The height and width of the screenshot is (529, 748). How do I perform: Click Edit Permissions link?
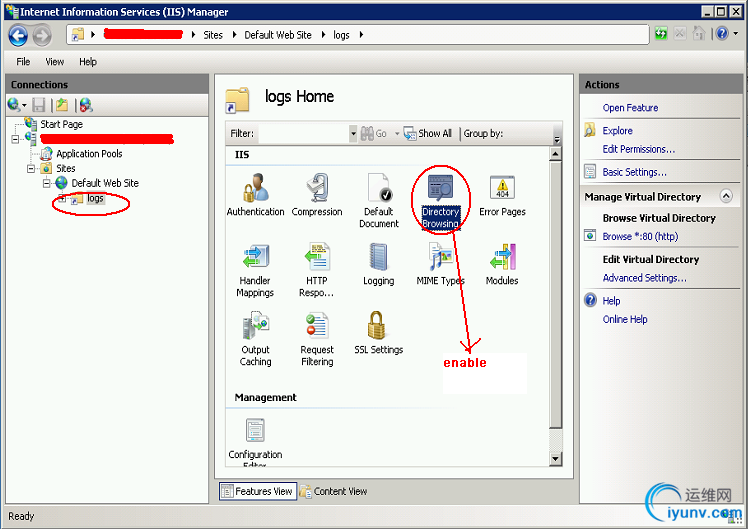(638, 149)
